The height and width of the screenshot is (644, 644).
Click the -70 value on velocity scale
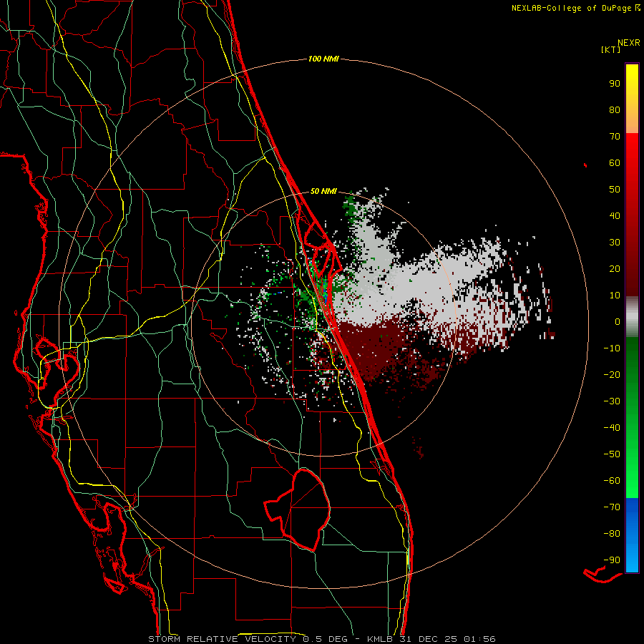click(612, 507)
